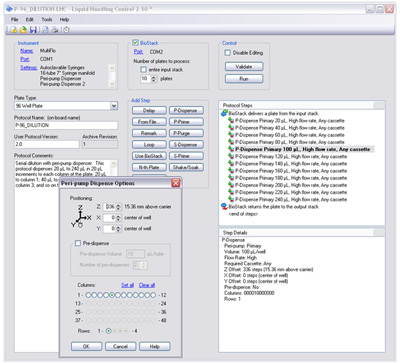Add a P-Purge step
Viewport: 400px width, 363px height.
[186, 133]
